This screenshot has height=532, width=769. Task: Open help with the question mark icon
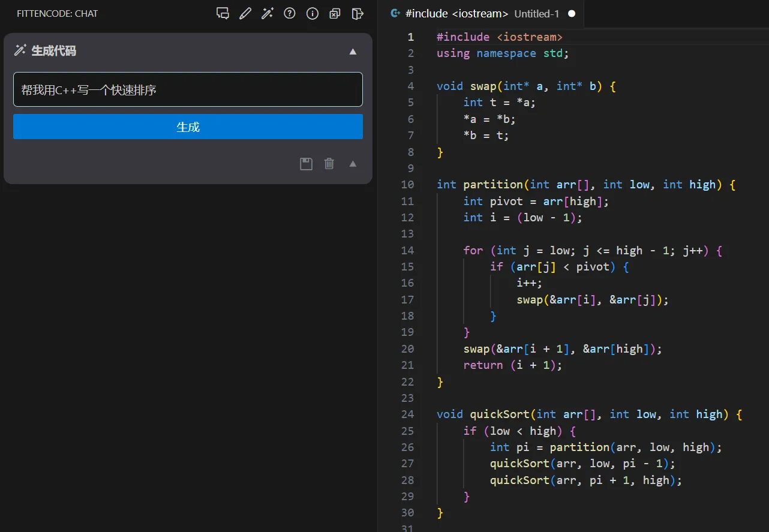pos(290,13)
